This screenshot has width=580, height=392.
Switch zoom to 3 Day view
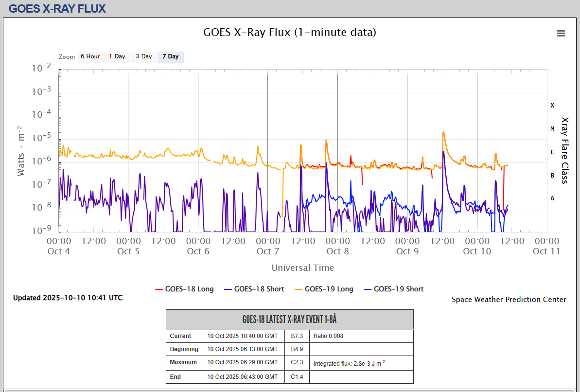click(143, 56)
